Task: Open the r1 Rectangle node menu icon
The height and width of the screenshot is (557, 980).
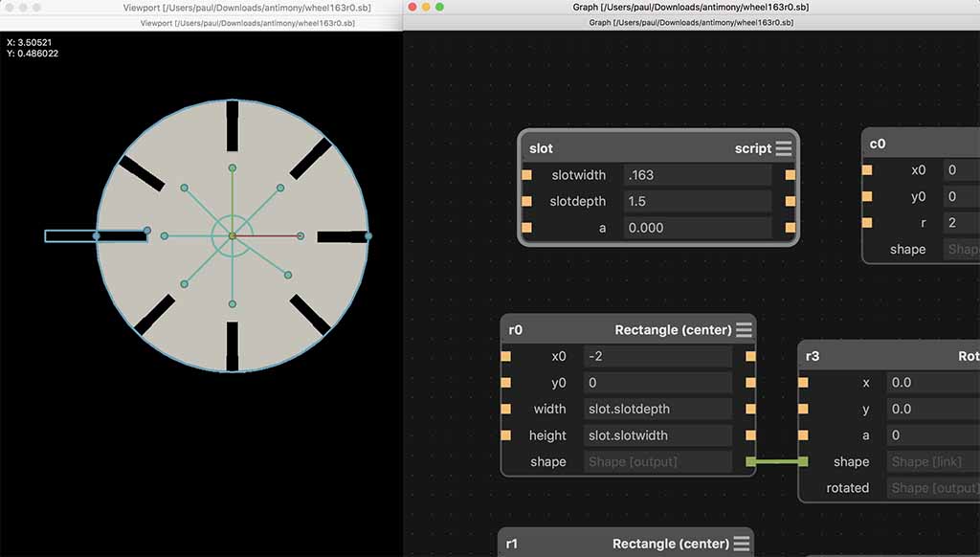Action: tap(742, 544)
